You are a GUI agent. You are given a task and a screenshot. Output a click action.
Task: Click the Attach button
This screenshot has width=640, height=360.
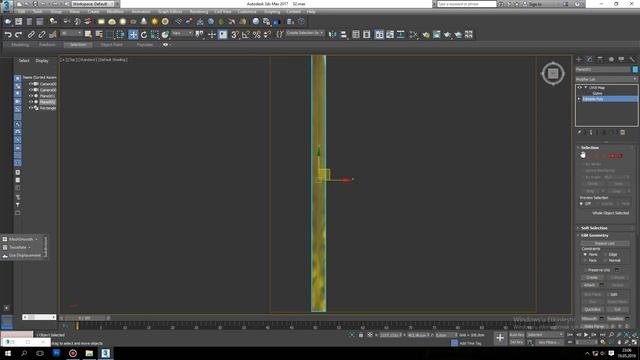click(589, 285)
